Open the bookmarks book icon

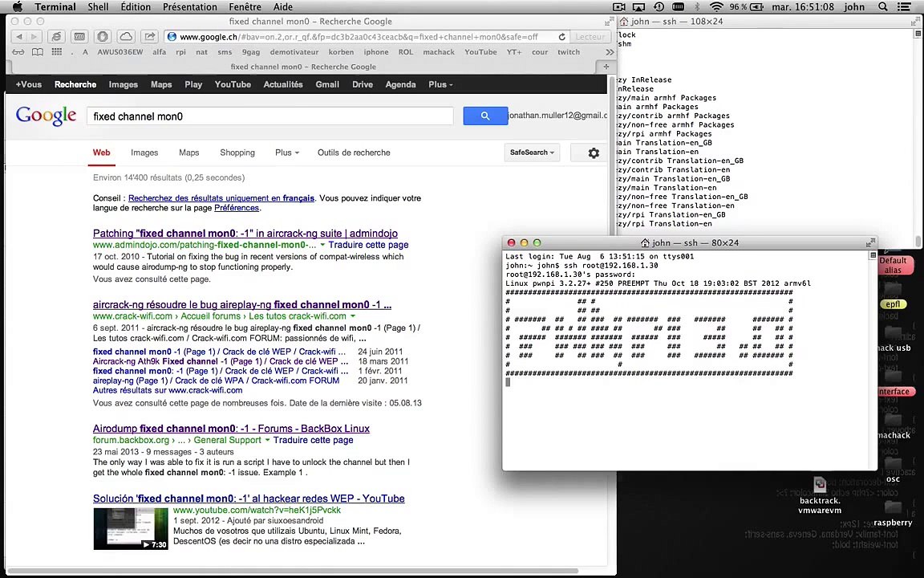(37, 52)
